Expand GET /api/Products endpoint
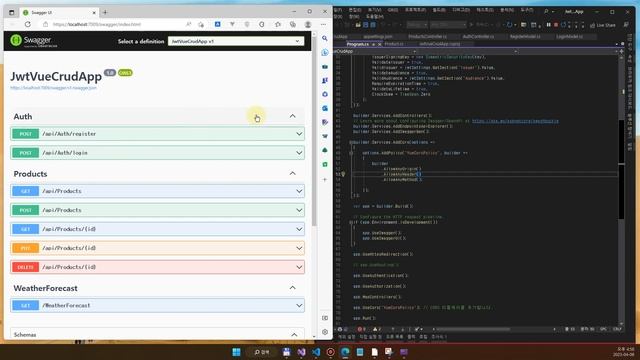 click(x=158, y=191)
